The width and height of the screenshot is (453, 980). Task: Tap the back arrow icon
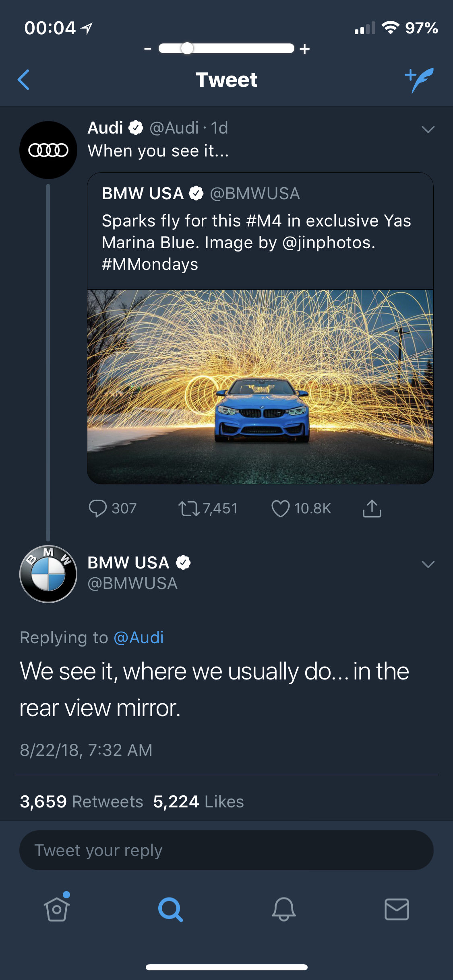(x=24, y=80)
